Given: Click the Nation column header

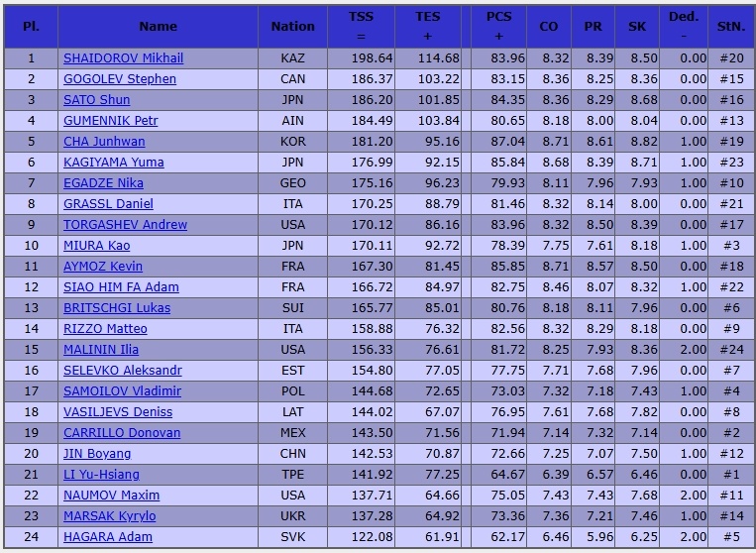Looking at the screenshot, I should coord(292,26).
